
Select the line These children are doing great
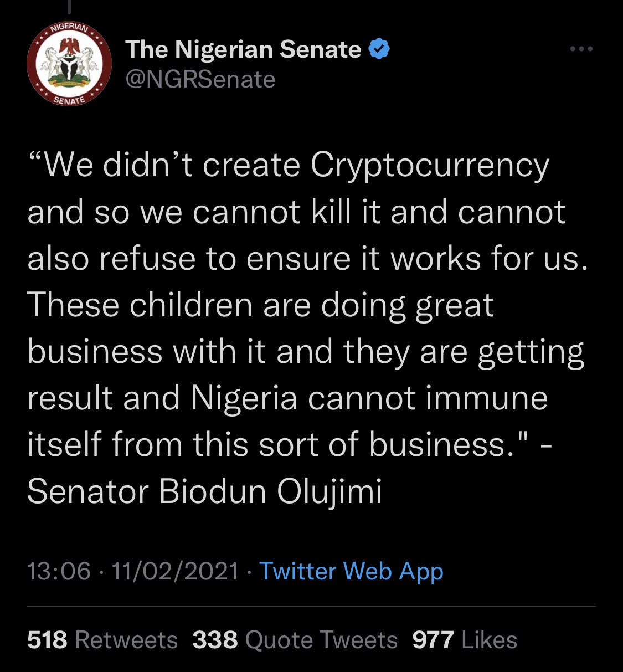coord(261,306)
